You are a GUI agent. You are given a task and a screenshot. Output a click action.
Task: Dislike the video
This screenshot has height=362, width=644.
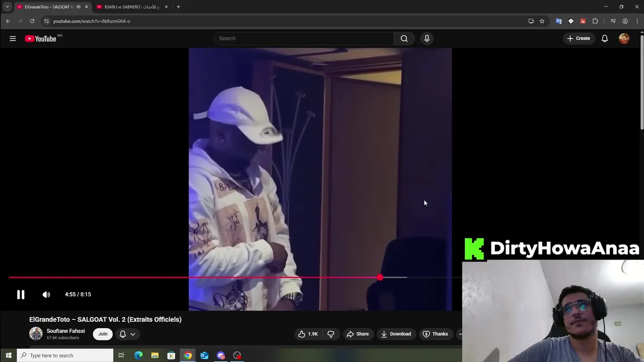click(331, 334)
